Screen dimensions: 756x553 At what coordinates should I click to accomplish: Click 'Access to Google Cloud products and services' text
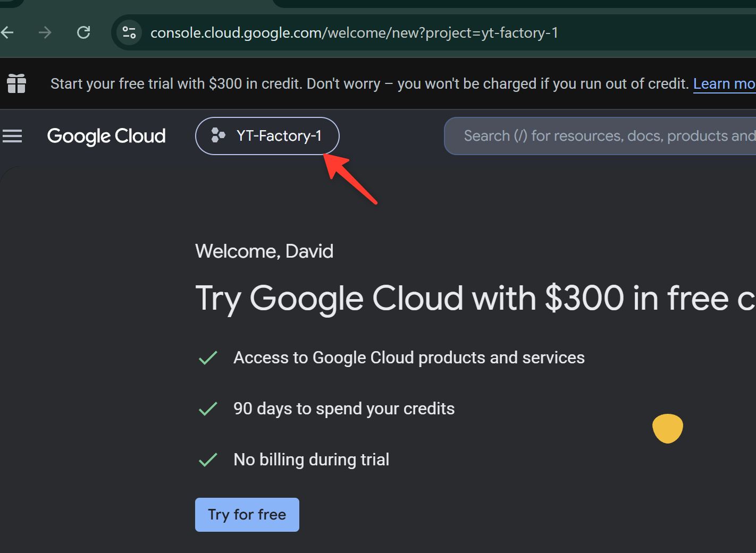(409, 358)
